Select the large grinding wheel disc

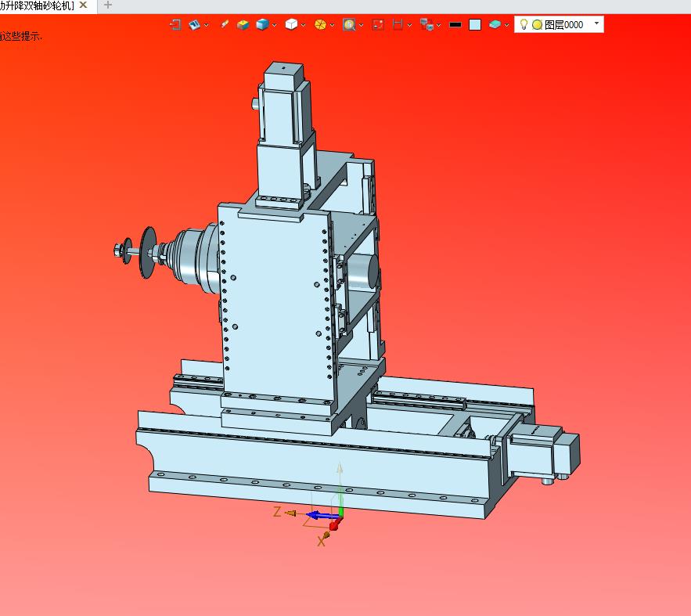pyautogui.click(x=148, y=253)
